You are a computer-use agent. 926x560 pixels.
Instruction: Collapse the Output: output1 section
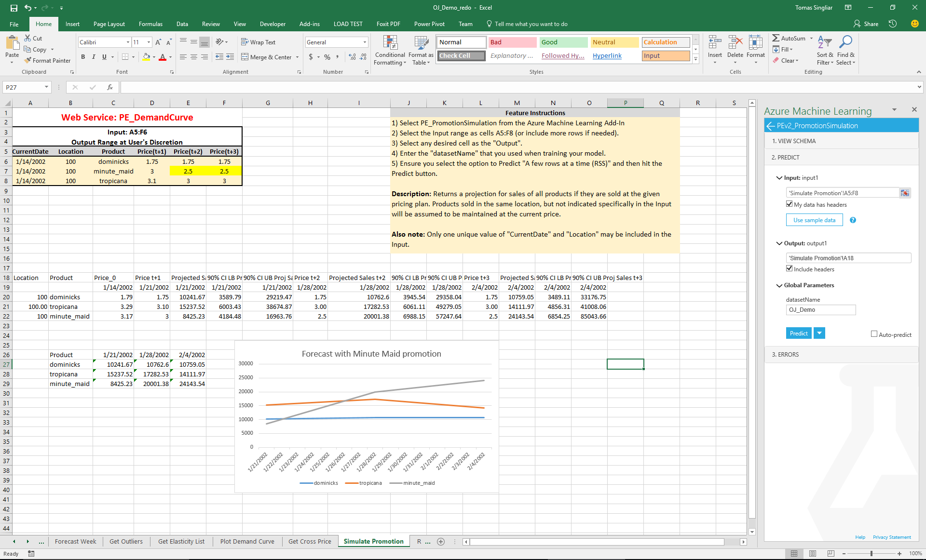tap(779, 243)
